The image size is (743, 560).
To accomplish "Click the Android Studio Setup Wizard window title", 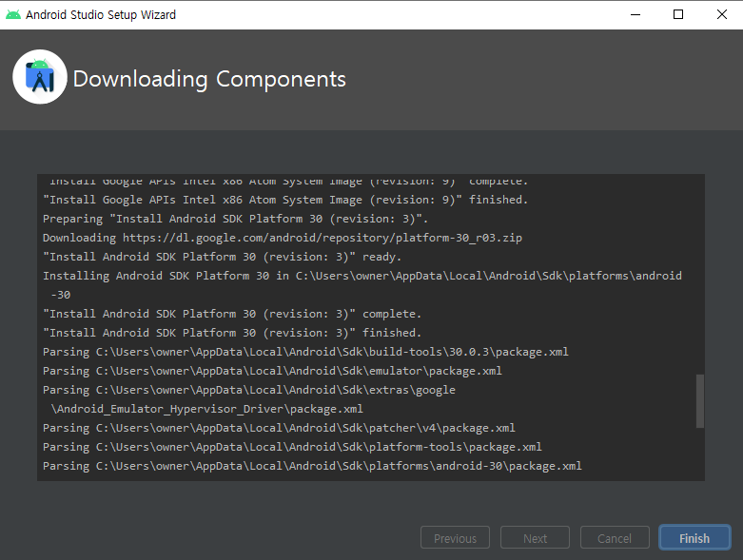I will tap(101, 14).
